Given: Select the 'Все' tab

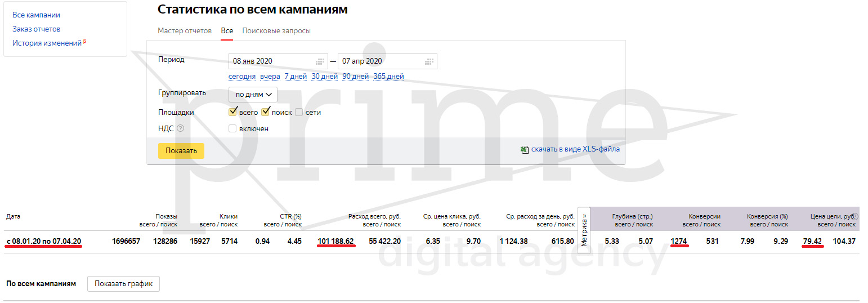Looking at the screenshot, I should (227, 30).
